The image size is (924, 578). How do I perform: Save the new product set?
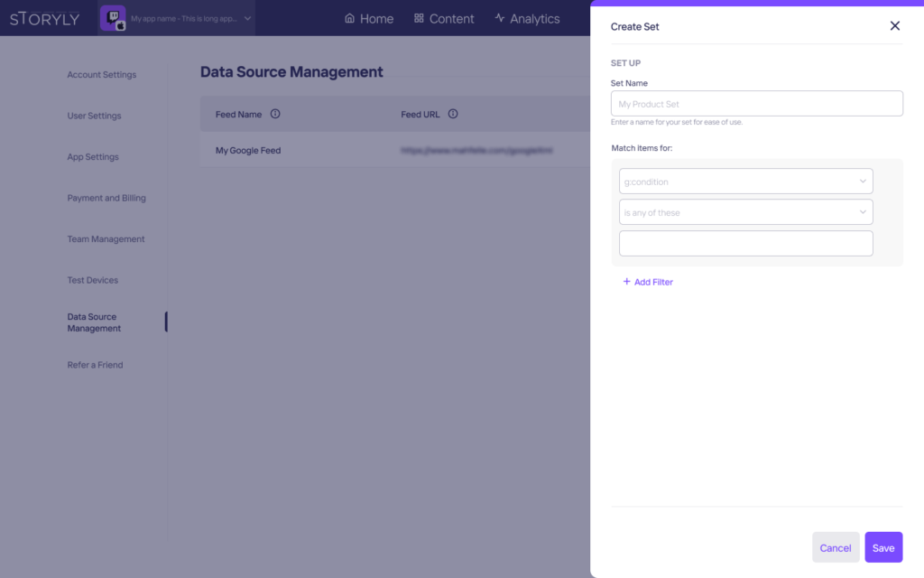883,547
